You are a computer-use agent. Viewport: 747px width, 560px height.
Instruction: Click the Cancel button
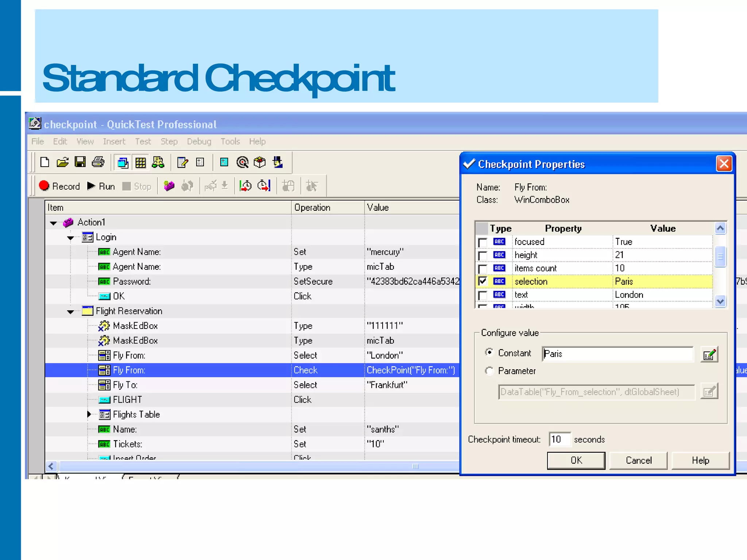click(x=638, y=460)
